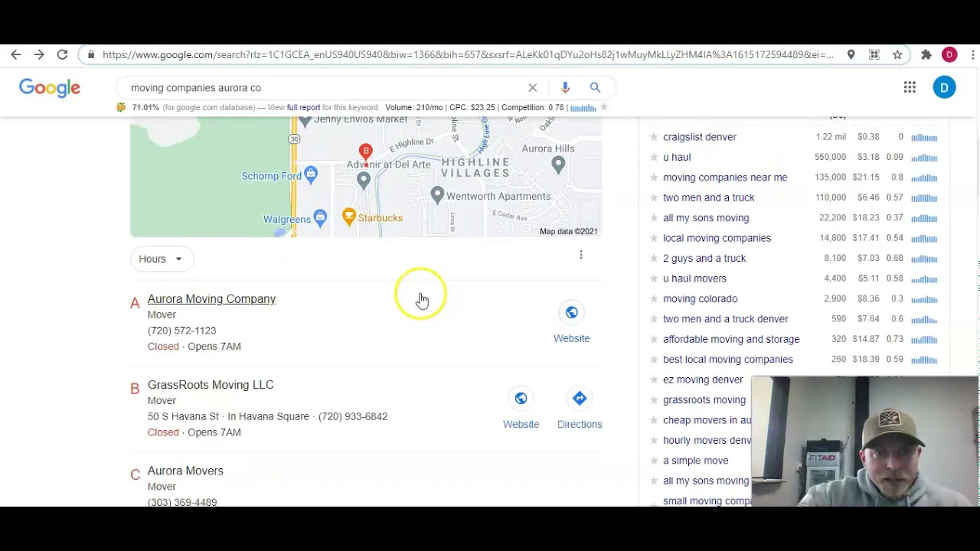Bookmark this page with the star icon
The height and width of the screenshot is (551, 980).
[897, 54]
